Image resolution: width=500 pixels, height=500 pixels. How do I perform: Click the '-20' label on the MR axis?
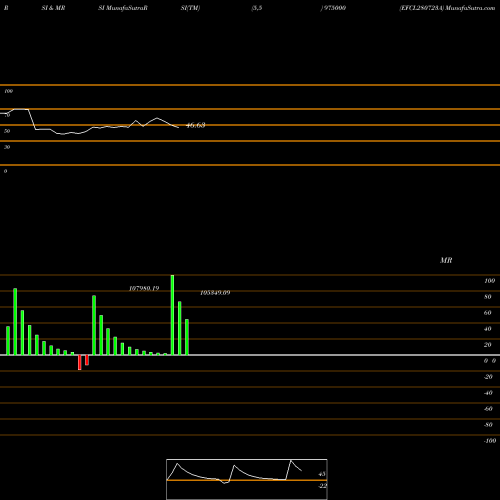488,377
